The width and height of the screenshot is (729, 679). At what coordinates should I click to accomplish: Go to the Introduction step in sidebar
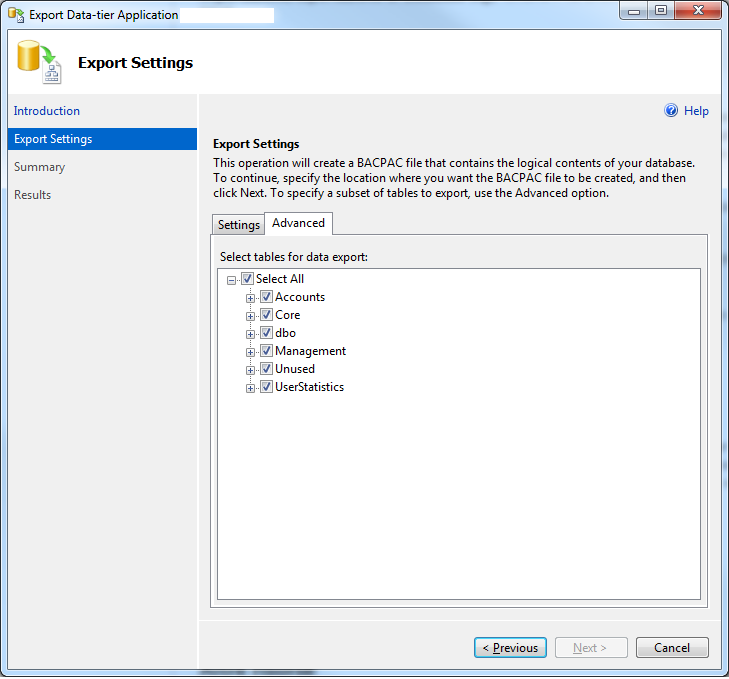tap(47, 111)
